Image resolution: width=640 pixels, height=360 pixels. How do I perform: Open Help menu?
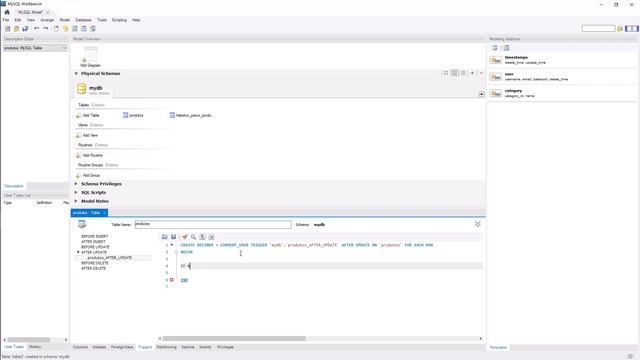(136, 20)
